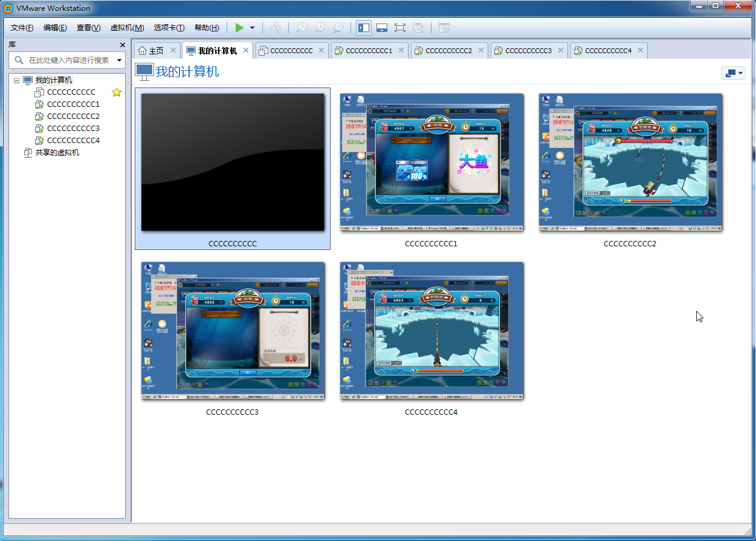Viewport: 756px width, 541px height.
Task: Open the power options dropdown arrow
Action: pyautogui.click(x=252, y=28)
